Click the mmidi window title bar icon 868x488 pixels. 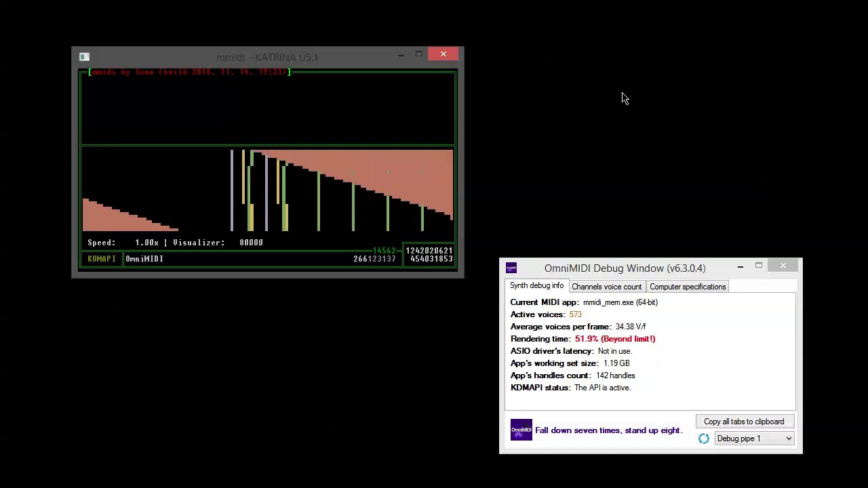click(84, 57)
